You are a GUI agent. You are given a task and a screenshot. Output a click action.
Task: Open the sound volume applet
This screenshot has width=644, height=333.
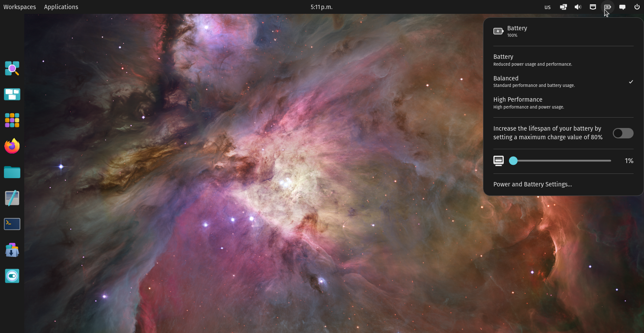click(x=578, y=7)
